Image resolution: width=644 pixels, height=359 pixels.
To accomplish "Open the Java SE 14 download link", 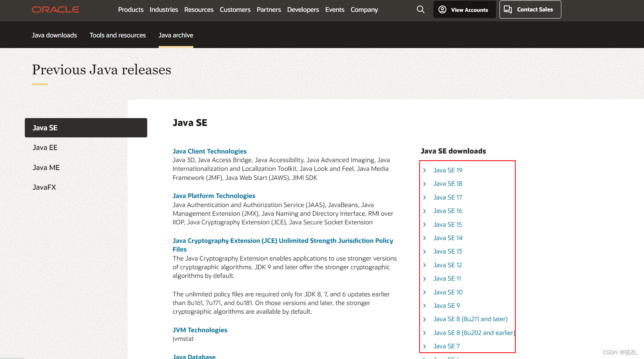I will [448, 238].
